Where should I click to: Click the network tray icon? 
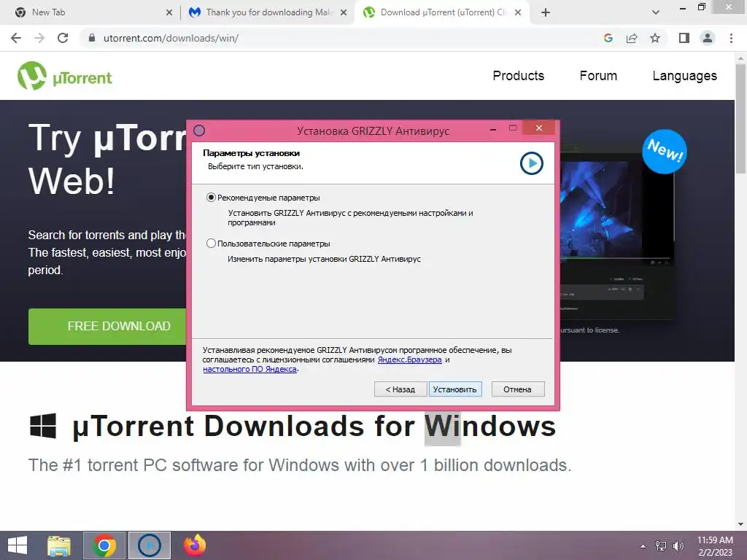pyautogui.click(x=661, y=546)
